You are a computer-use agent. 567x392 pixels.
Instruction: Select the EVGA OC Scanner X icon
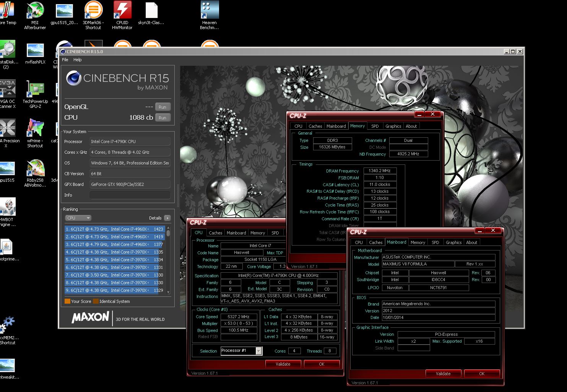pyautogui.click(x=8, y=94)
